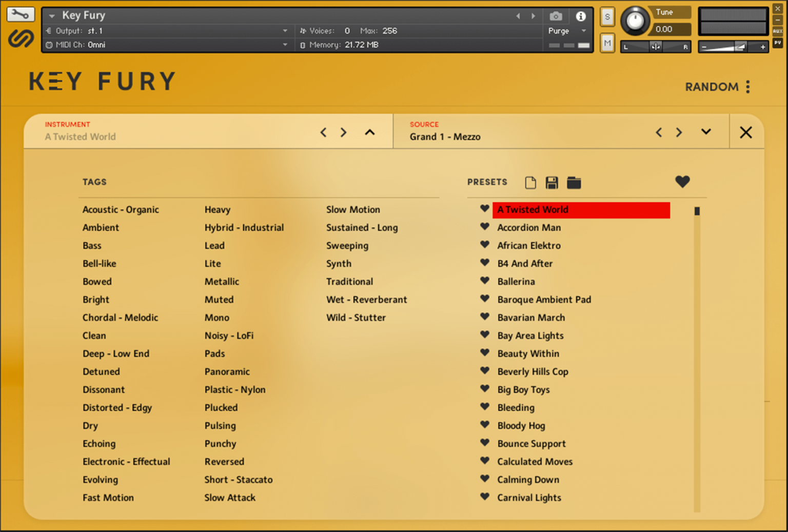Toggle the Solo S button

pos(607,17)
